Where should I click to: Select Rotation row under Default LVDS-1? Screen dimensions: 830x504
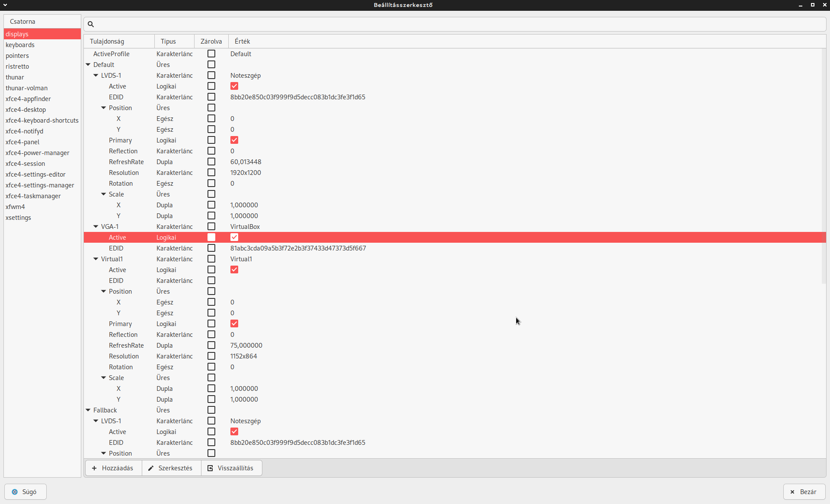pos(455,184)
